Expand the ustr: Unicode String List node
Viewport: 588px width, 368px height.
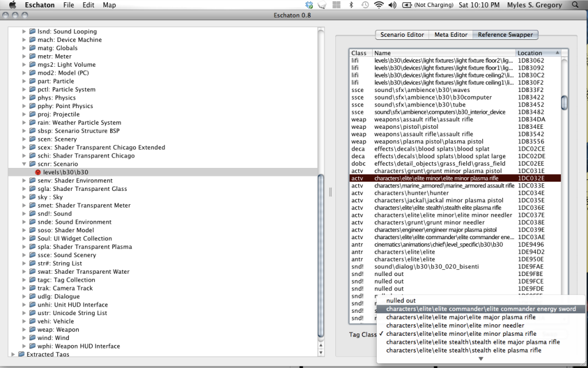24,313
